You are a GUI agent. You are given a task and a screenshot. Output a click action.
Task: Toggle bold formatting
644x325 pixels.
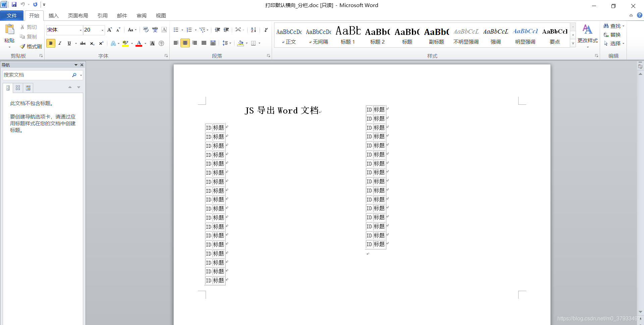tap(51, 43)
